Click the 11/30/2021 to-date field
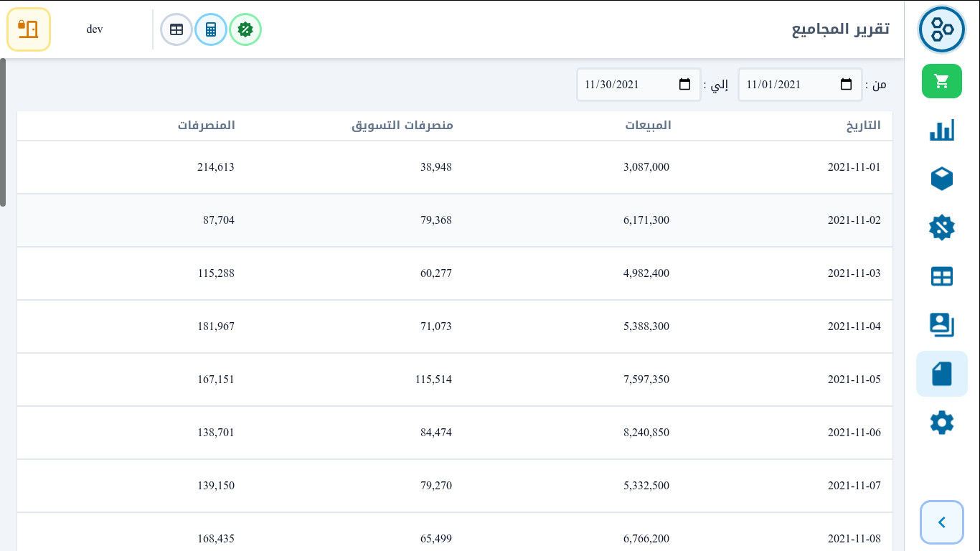The height and width of the screenshot is (551, 980). (x=621, y=85)
